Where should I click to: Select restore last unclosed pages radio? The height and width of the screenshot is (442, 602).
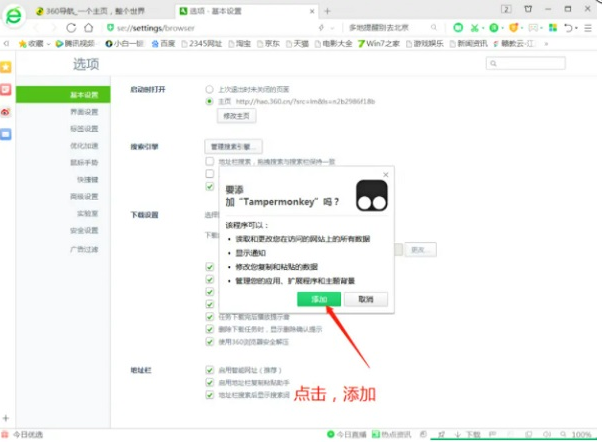(x=209, y=89)
